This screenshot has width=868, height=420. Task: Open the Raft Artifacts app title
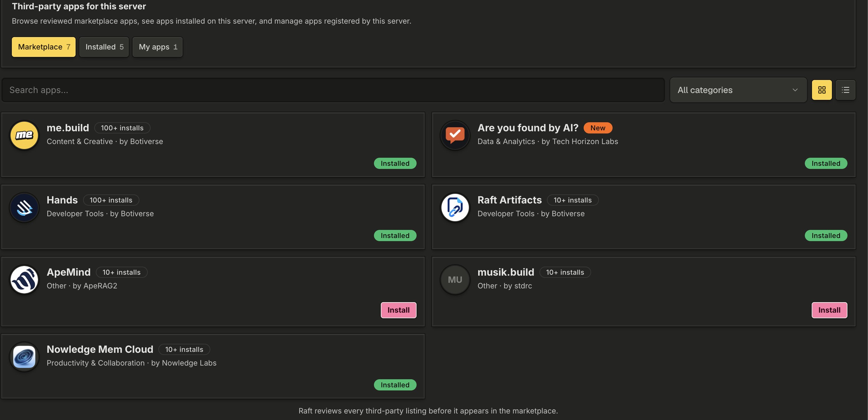pyautogui.click(x=510, y=200)
